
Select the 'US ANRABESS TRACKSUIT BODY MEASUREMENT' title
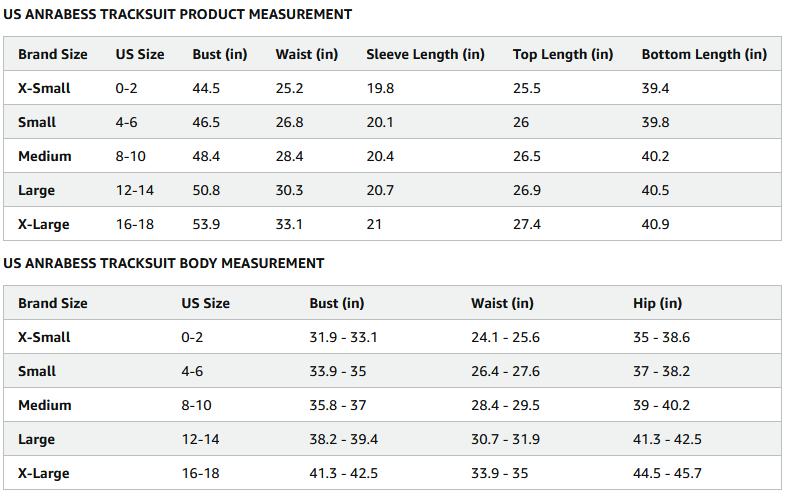tap(164, 263)
